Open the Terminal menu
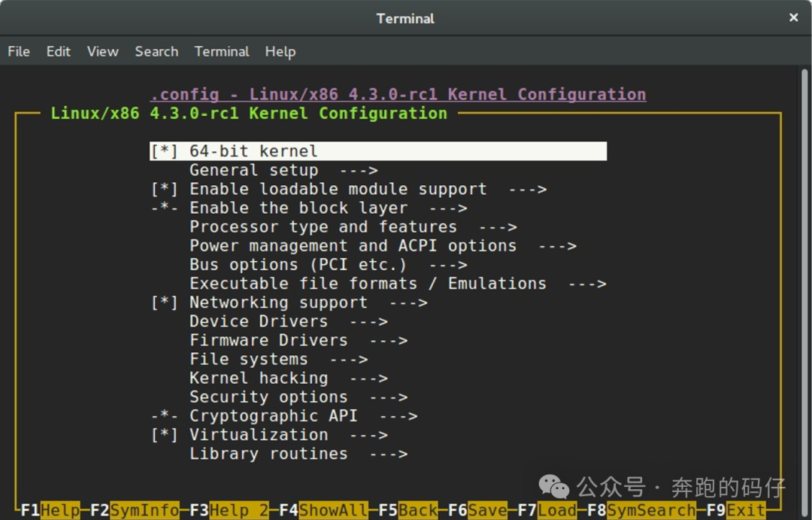The width and height of the screenshot is (812, 520). [x=221, y=51]
